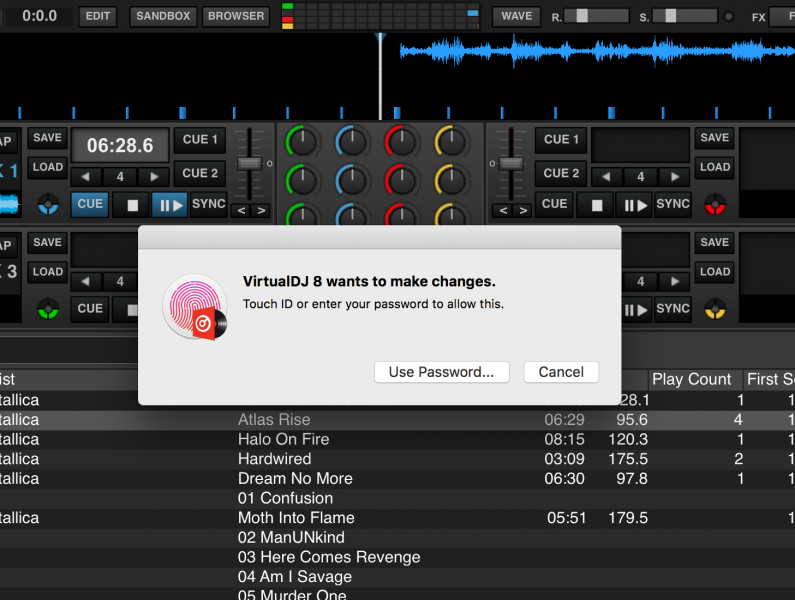This screenshot has height=600, width=795.
Task: Click the play/pause button on the left deck
Action: pyautogui.click(x=169, y=204)
